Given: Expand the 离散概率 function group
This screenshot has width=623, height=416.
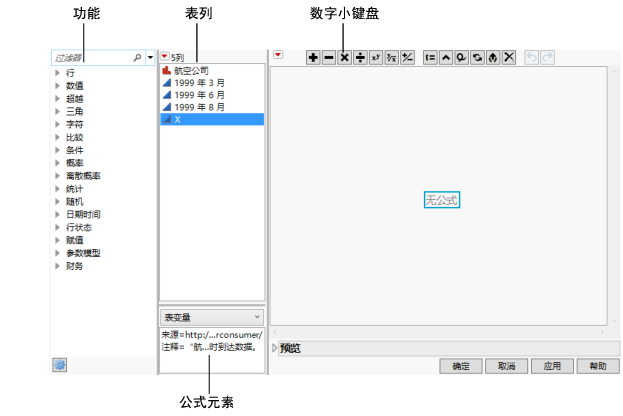Looking at the screenshot, I should click(x=58, y=176).
